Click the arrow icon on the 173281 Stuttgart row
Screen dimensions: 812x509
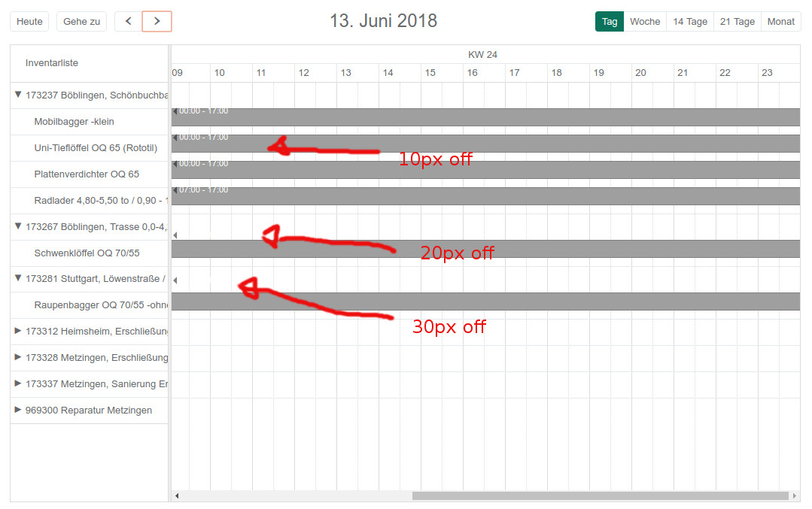click(175, 280)
